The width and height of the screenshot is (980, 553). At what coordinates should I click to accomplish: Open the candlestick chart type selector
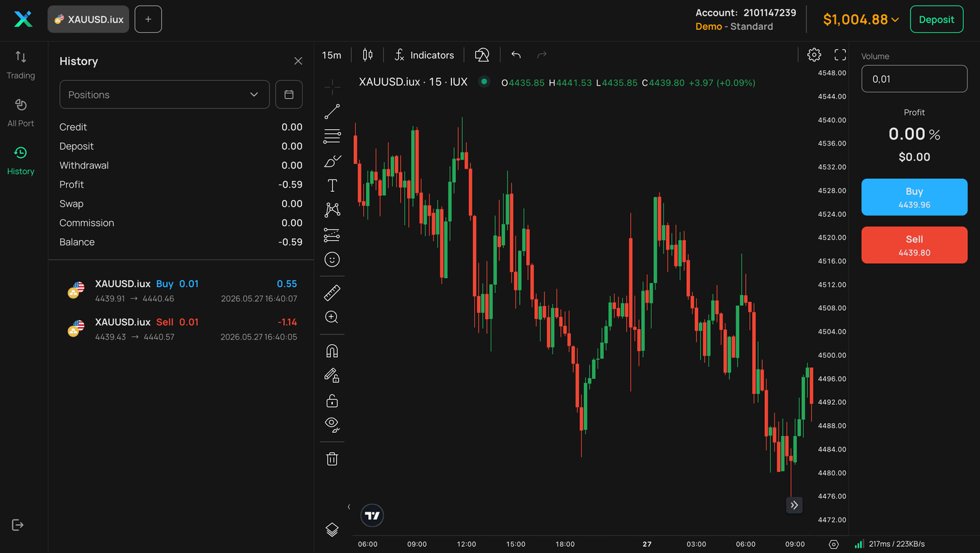367,55
